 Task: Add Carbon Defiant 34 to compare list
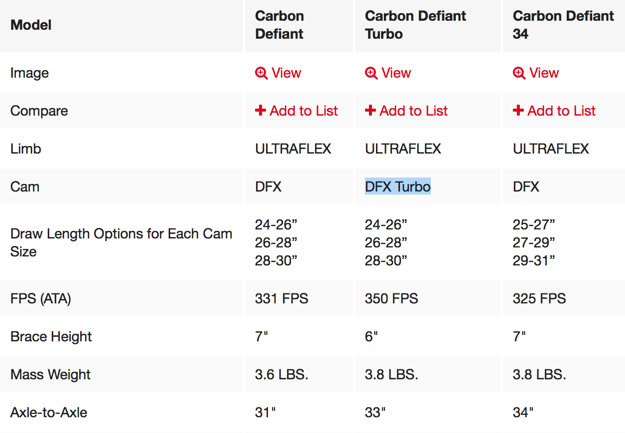click(x=561, y=111)
